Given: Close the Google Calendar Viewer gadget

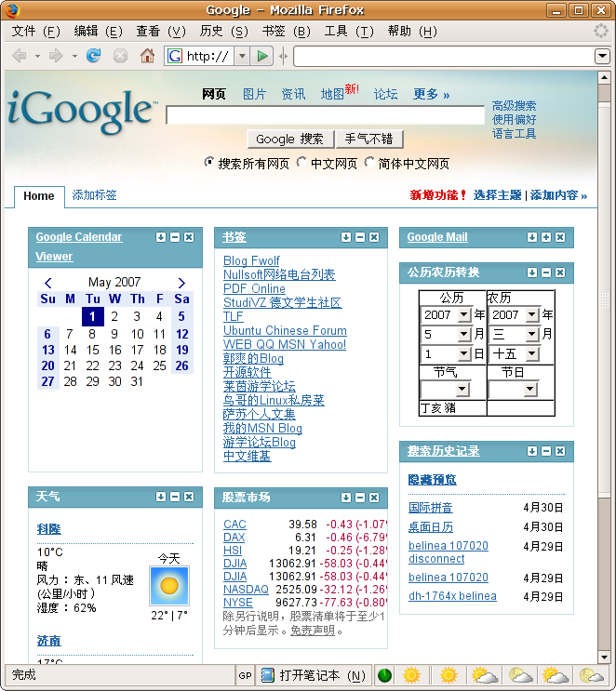Looking at the screenshot, I should pyautogui.click(x=189, y=237).
